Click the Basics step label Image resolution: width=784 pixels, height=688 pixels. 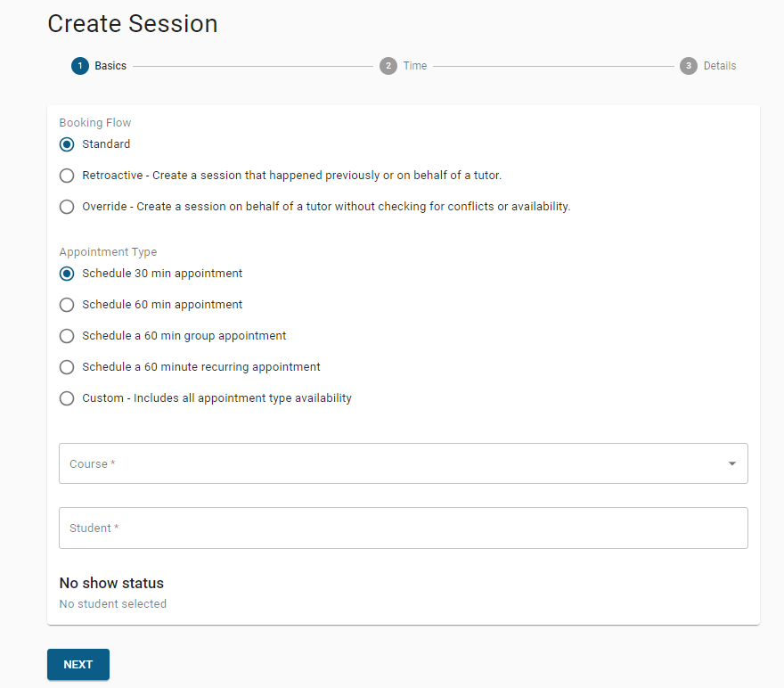pos(110,66)
